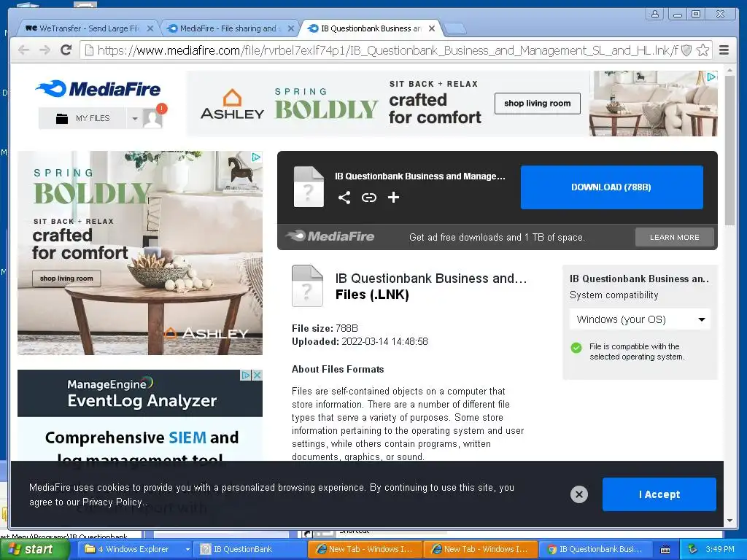Click the network tray icon near clock
Screen dimensions: 747x560
click(x=693, y=549)
